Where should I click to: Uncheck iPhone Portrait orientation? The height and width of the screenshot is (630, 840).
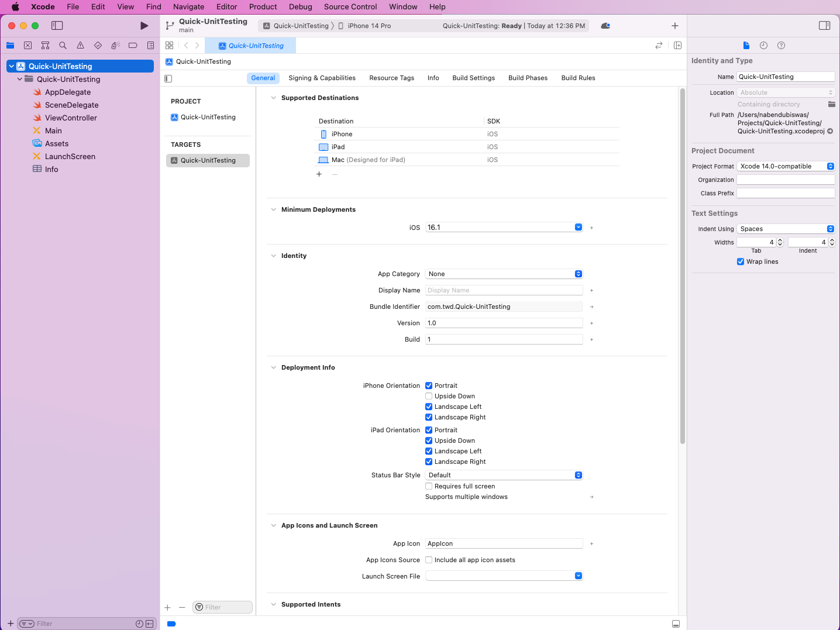(x=429, y=385)
